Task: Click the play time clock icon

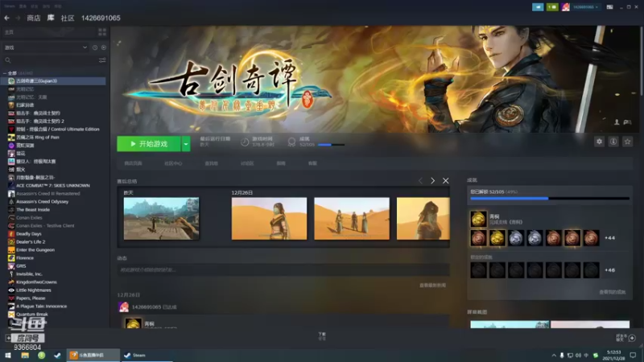Action: 245,142
